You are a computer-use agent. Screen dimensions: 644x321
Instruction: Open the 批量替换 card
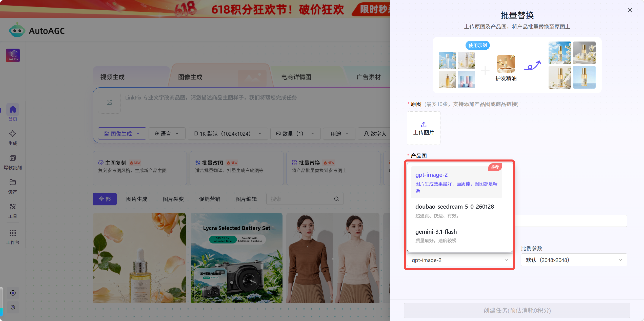(333, 168)
